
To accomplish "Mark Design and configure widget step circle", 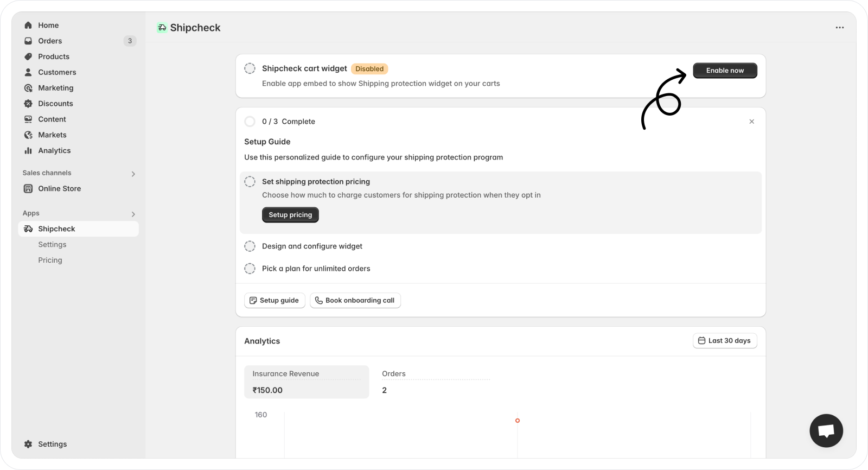I will click(x=250, y=246).
